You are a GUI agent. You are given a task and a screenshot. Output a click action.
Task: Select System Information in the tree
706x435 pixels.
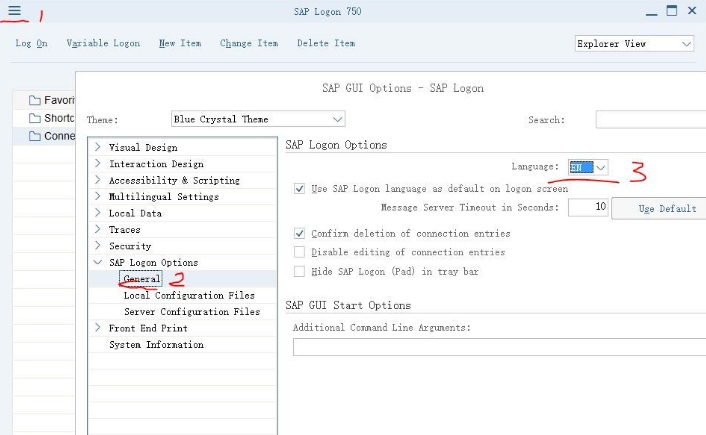(x=156, y=344)
